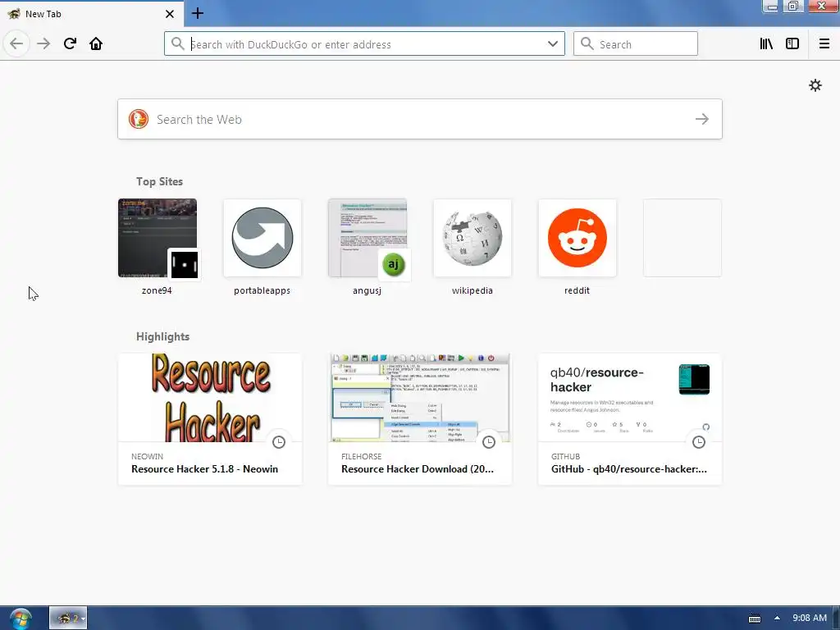The width and height of the screenshot is (840, 630).
Task: Open Resource Hacker 5.1.8 - Neowin link
Action: [x=204, y=468]
